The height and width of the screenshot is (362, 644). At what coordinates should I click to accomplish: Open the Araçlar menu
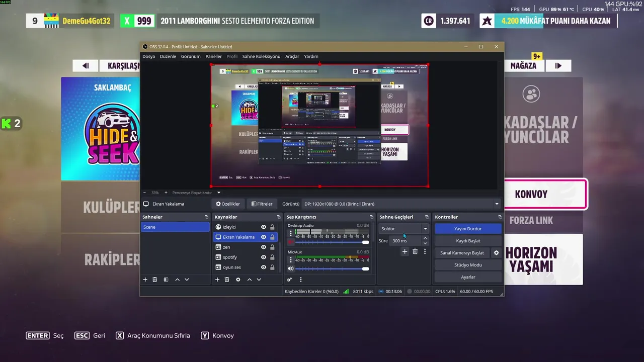coord(292,56)
